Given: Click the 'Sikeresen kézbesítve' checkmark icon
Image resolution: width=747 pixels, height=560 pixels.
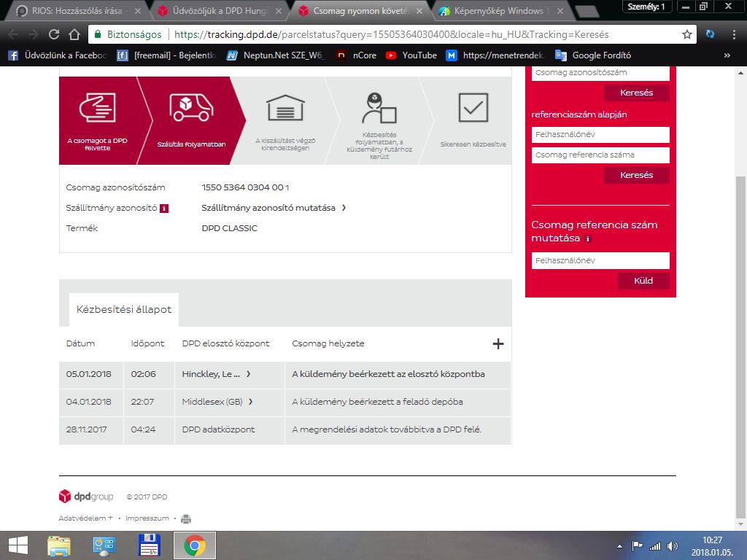Looking at the screenshot, I should [473, 108].
